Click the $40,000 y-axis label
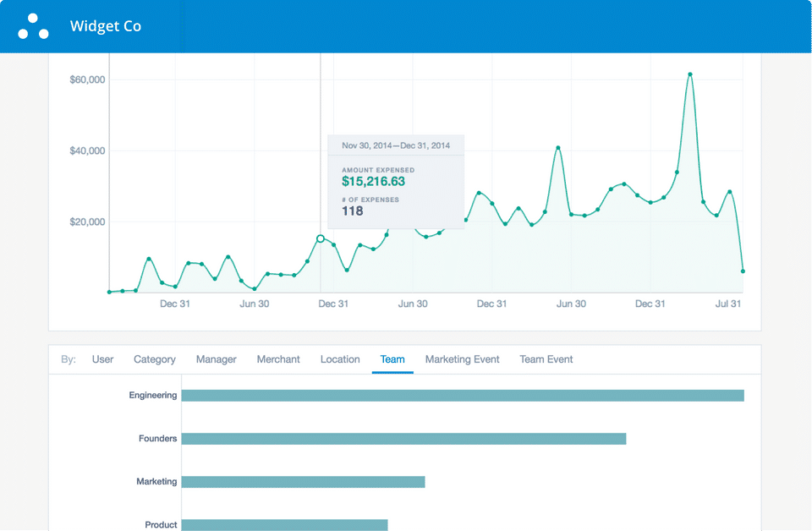The image size is (812, 531). pos(87,151)
